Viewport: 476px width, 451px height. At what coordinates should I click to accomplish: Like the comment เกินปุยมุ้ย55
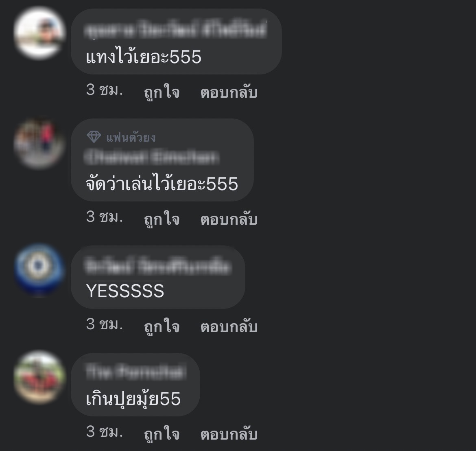click(x=162, y=433)
